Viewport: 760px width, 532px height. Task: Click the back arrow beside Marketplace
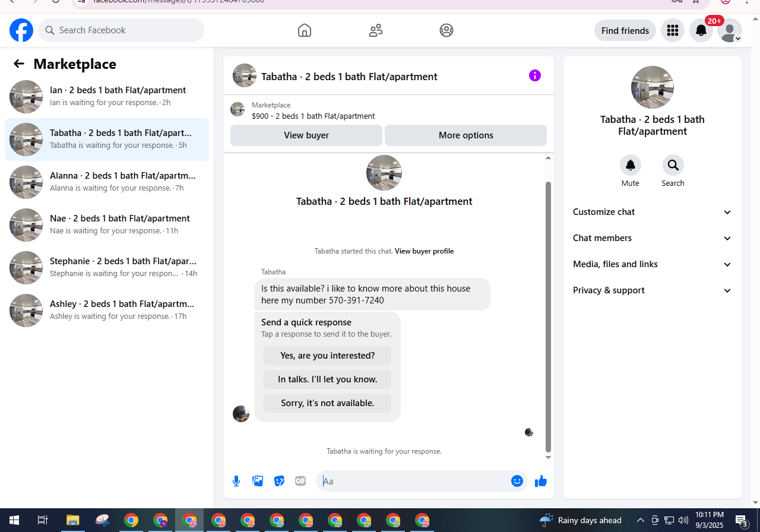[x=19, y=64]
